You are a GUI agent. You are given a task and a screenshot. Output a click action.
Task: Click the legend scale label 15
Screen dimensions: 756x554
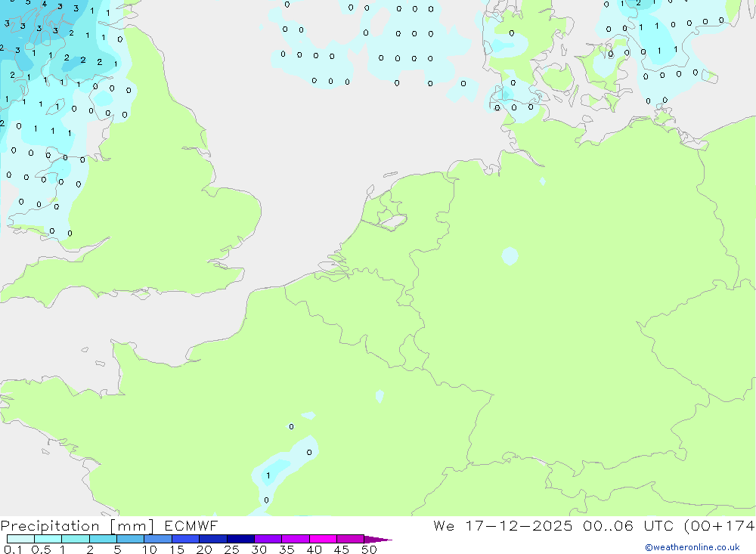pos(177,549)
